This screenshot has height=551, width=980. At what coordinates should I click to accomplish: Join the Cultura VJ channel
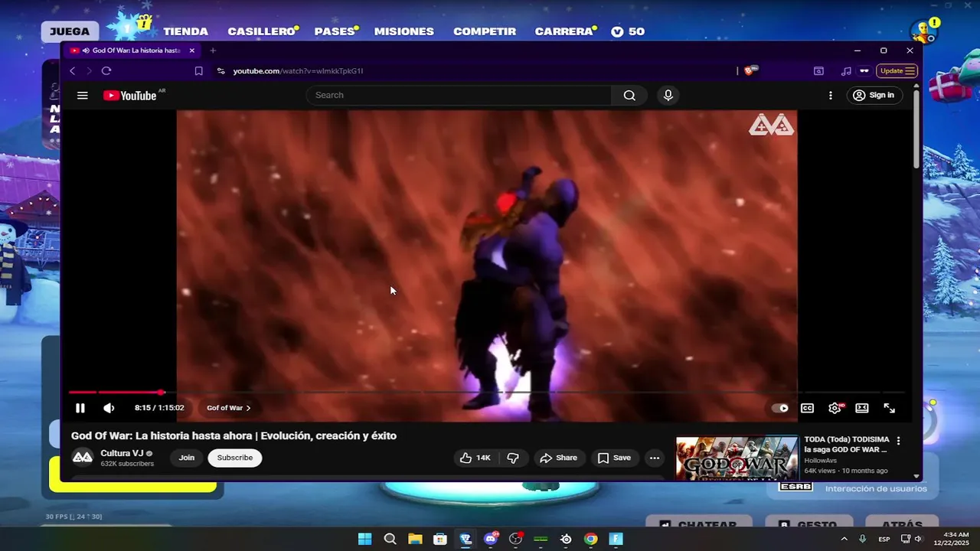click(x=187, y=458)
